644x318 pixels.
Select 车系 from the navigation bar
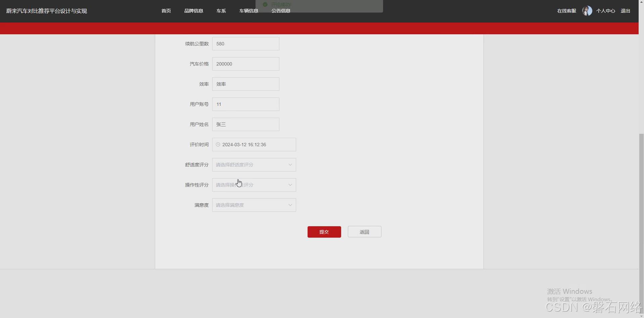(221, 10)
